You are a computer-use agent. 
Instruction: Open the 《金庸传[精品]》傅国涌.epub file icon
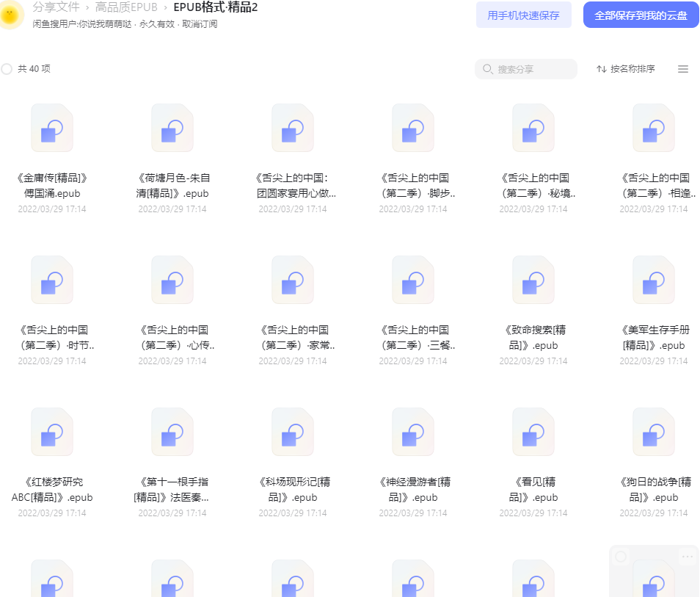coord(52,129)
